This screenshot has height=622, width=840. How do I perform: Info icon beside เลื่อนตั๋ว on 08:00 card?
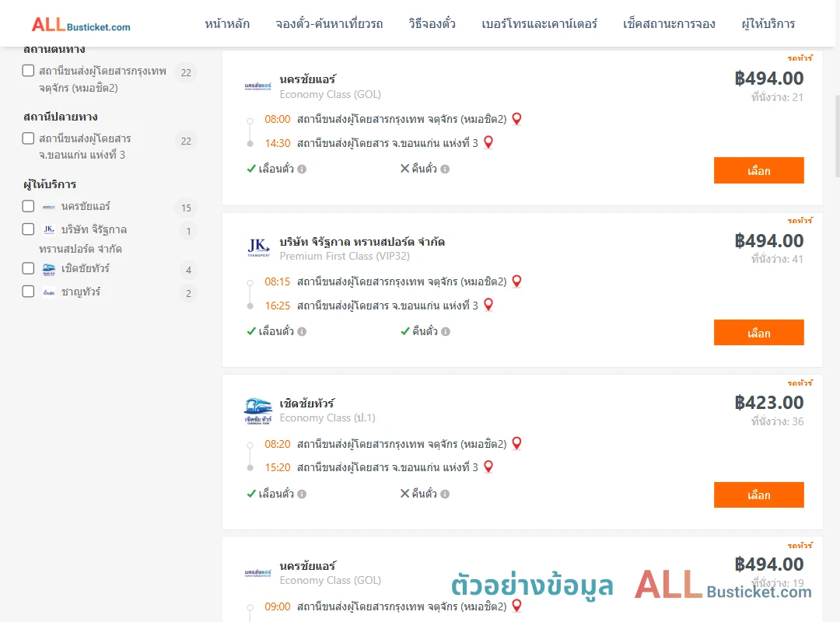302,169
